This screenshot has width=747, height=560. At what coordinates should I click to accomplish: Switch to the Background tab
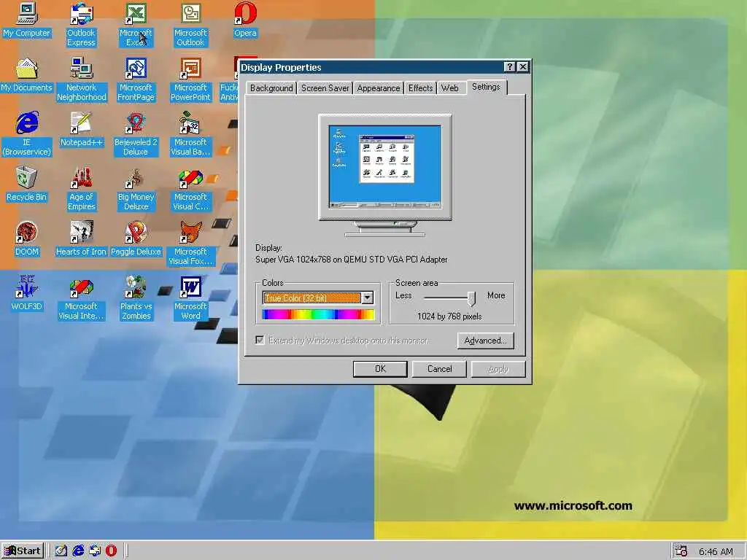pos(271,88)
